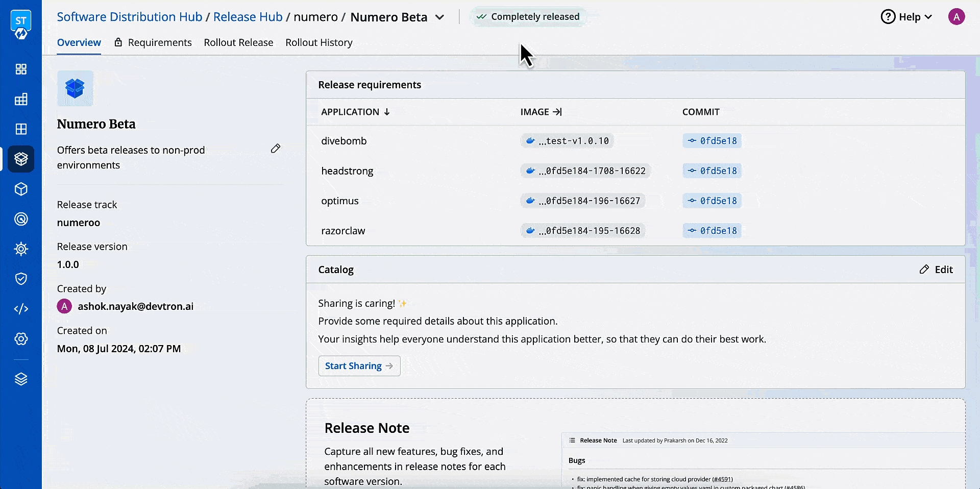Click the Release Note heading
The height and width of the screenshot is (489, 980).
(x=367, y=428)
